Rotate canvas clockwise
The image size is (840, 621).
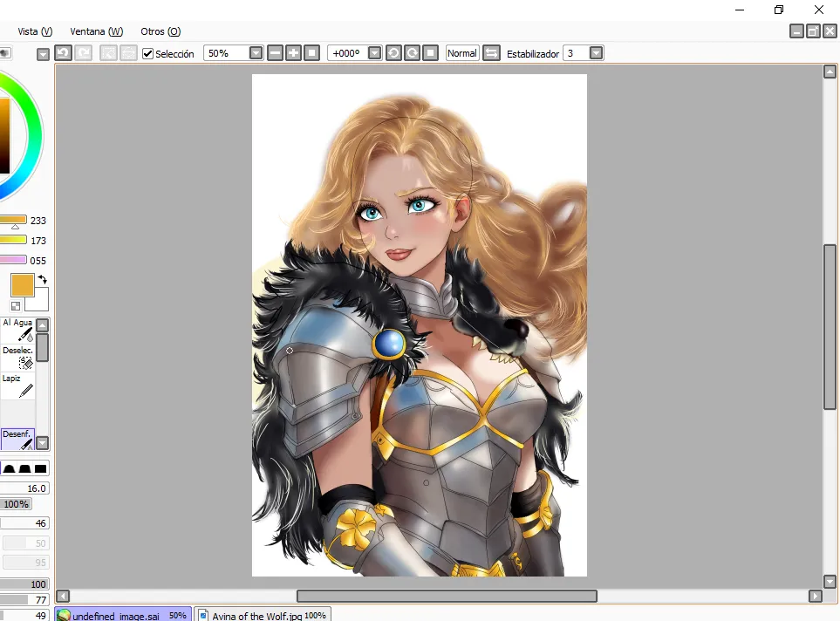coord(412,53)
